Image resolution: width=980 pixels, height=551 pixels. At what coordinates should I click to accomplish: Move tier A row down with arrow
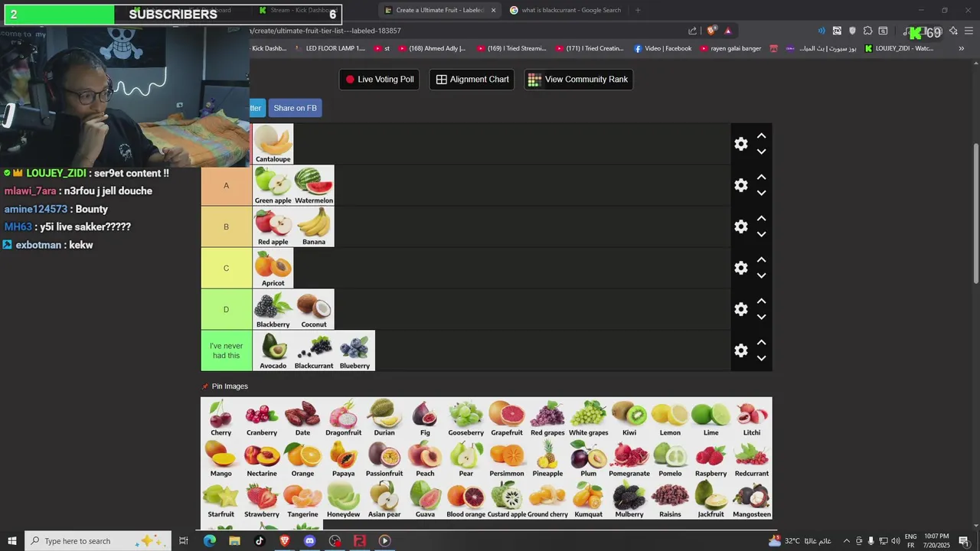click(761, 193)
